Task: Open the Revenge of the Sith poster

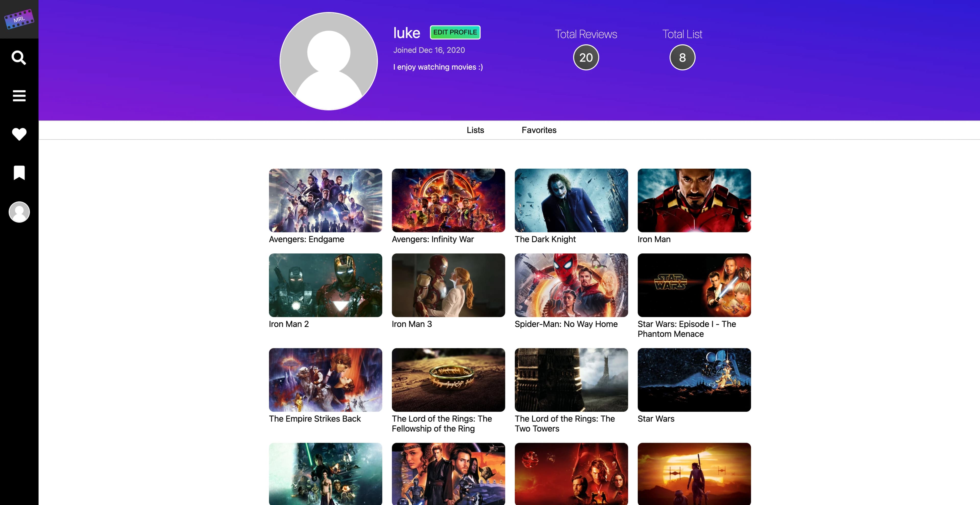Action: 571,474
